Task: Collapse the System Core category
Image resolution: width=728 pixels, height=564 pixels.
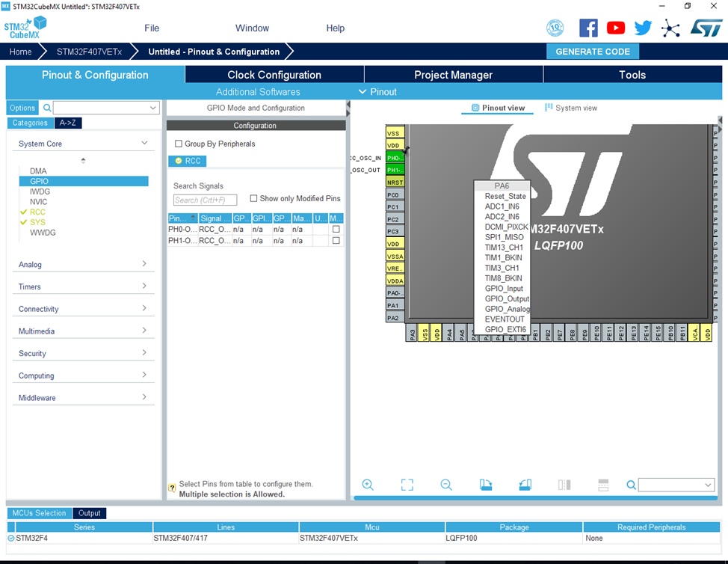Action: point(144,143)
